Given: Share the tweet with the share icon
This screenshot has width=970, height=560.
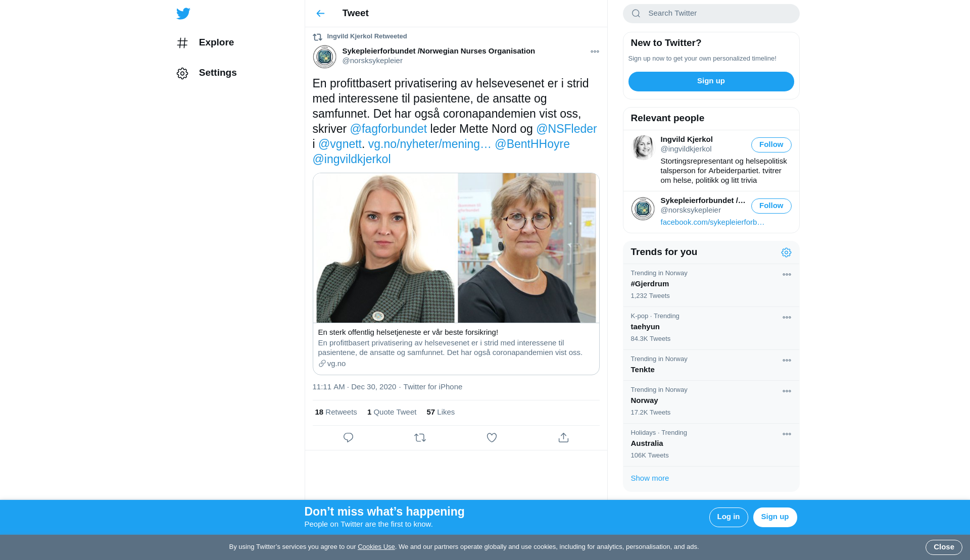Looking at the screenshot, I should click(563, 438).
